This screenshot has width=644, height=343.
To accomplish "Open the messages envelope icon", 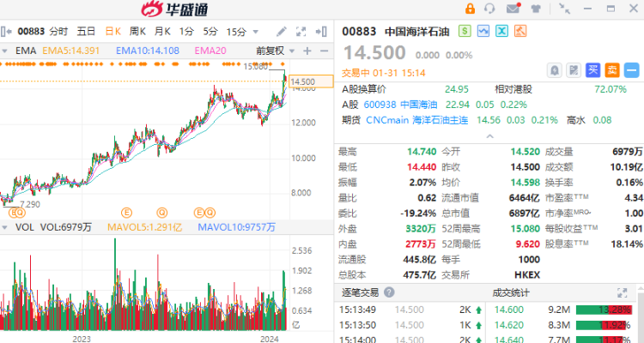I will [513, 9].
